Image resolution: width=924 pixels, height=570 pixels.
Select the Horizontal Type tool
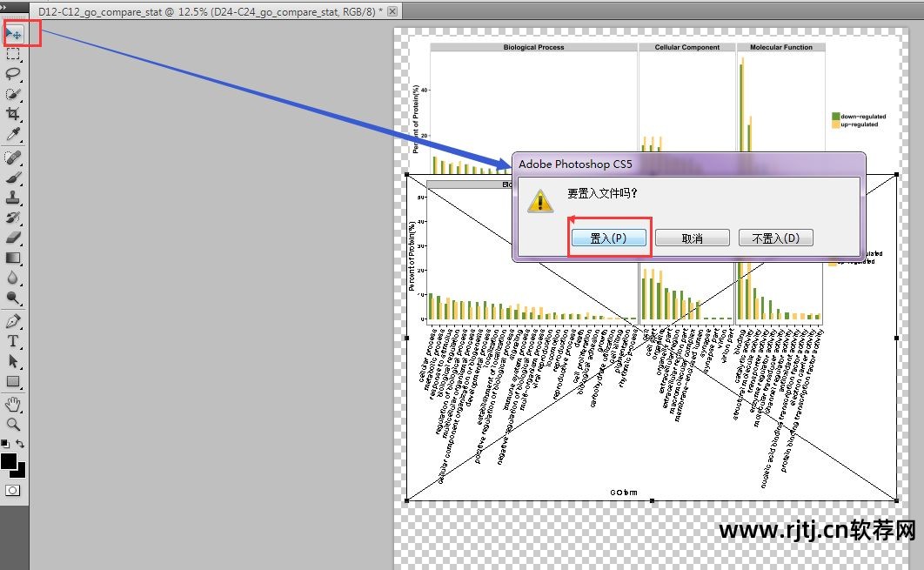pos(13,341)
